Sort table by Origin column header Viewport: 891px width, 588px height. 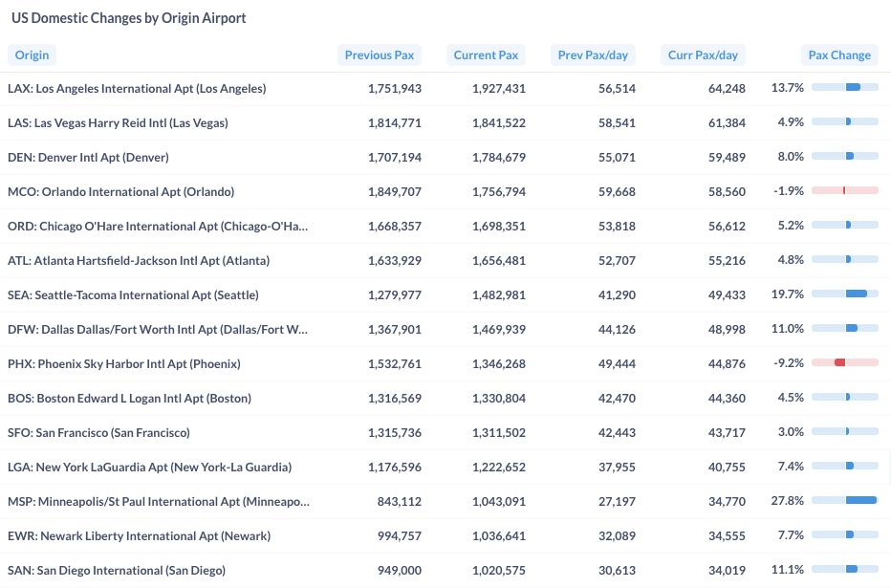click(x=32, y=55)
